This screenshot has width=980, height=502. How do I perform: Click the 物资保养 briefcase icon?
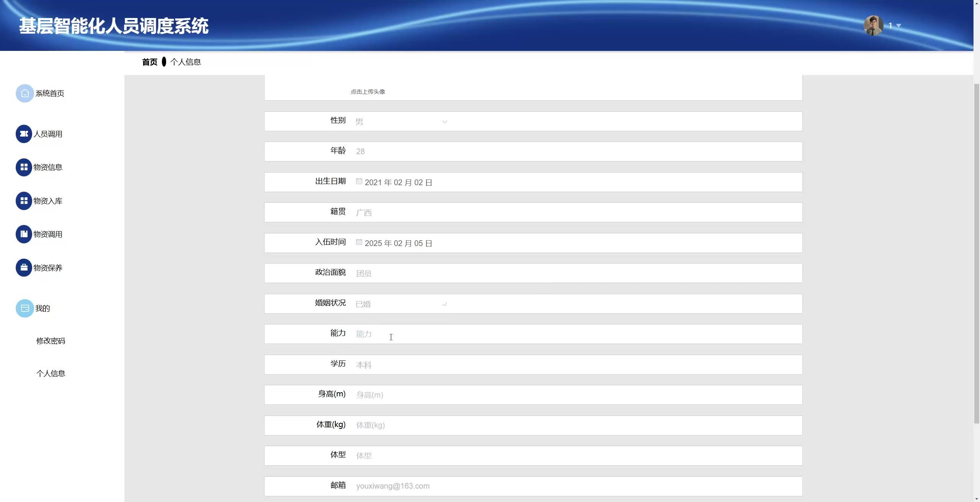pos(24,268)
